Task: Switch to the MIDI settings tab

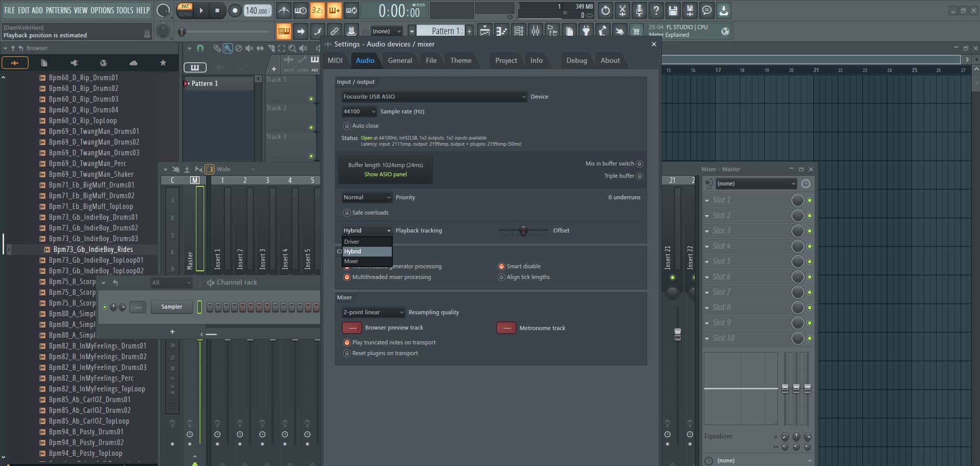Action: point(335,60)
